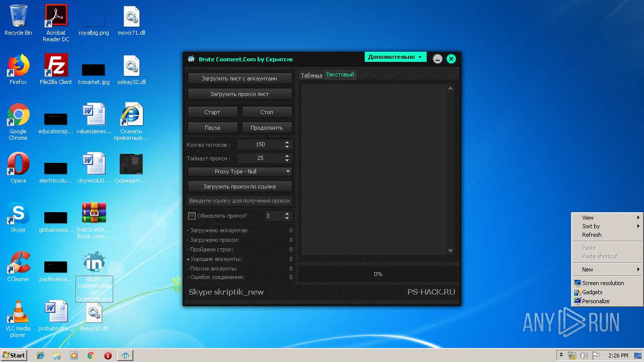Toggle the Обновлять прокси checkbox
The height and width of the screenshot is (362, 644).
(x=192, y=216)
